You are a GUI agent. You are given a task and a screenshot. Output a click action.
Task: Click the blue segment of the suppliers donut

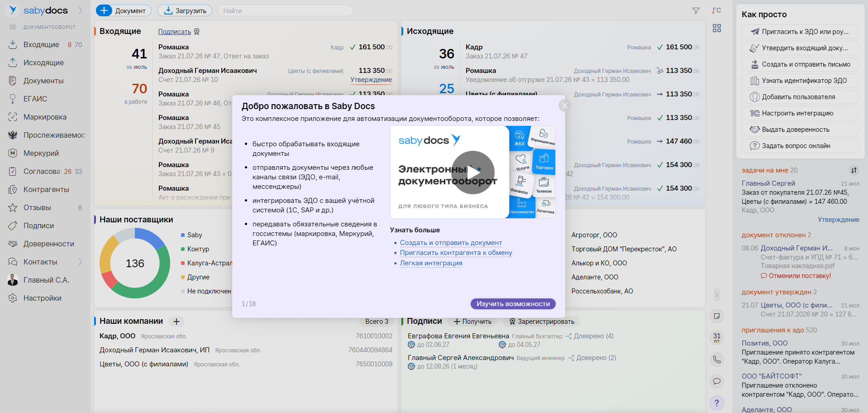click(150, 236)
